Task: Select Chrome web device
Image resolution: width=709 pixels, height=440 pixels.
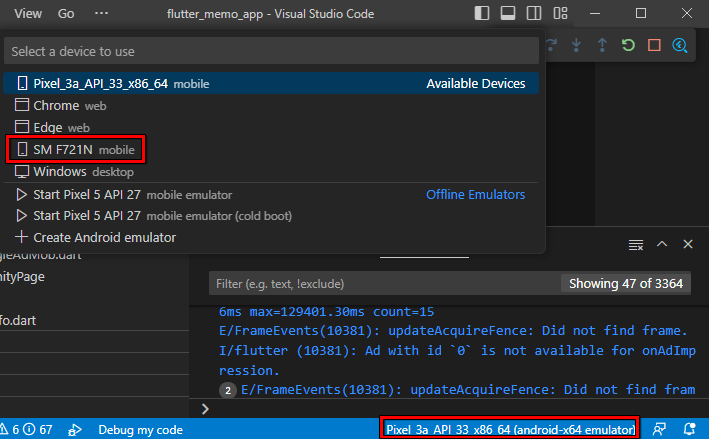Action: click(271, 106)
